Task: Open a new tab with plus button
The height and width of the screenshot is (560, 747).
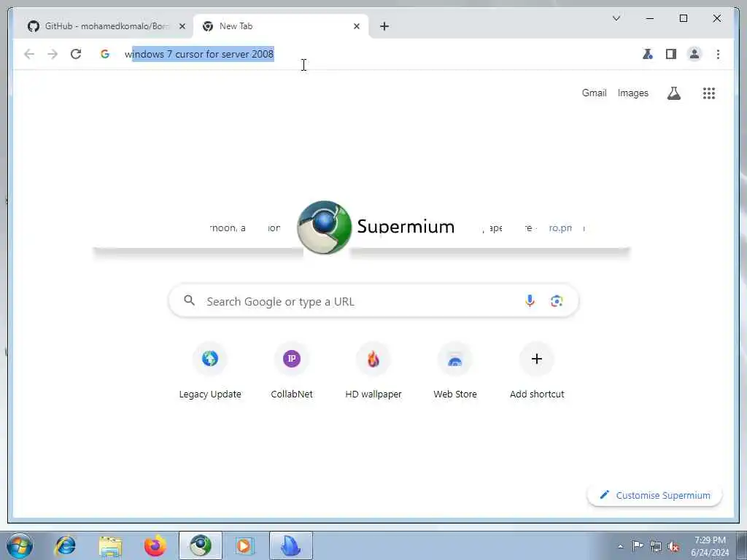Action: [384, 26]
